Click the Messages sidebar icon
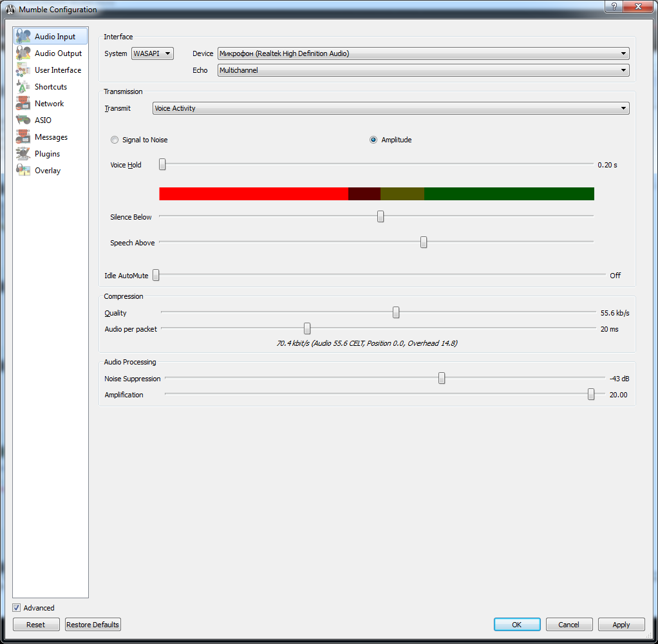The width and height of the screenshot is (658, 644). [x=23, y=137]
